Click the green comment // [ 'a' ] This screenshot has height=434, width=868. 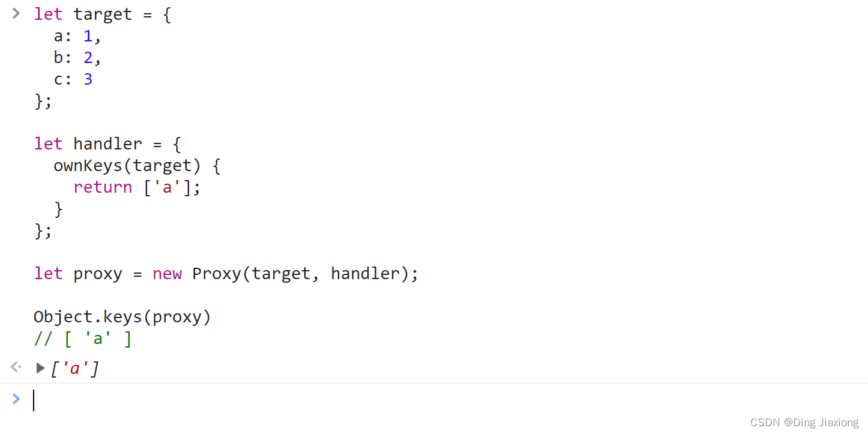tap(83, 339)
